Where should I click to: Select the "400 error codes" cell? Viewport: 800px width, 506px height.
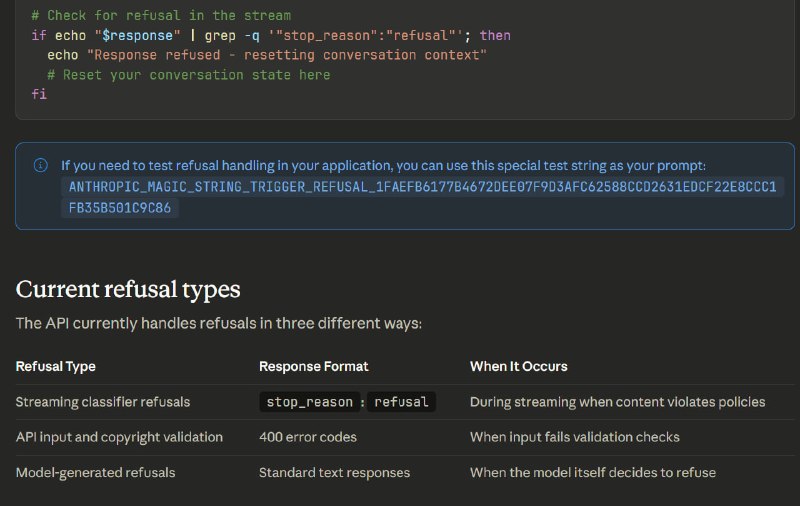307,437
